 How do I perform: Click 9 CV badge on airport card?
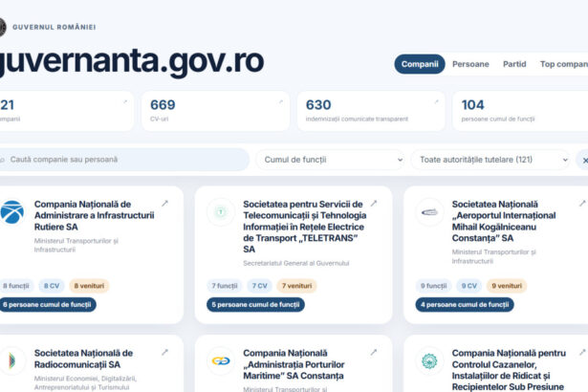(x=469, y=286)
